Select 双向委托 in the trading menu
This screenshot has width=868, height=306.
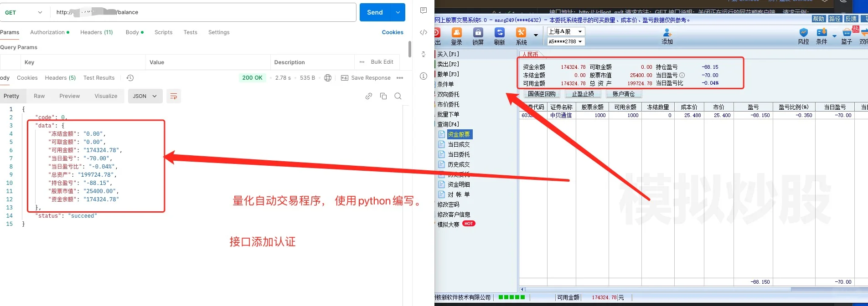pyautogui.click(x=449, y=94)
